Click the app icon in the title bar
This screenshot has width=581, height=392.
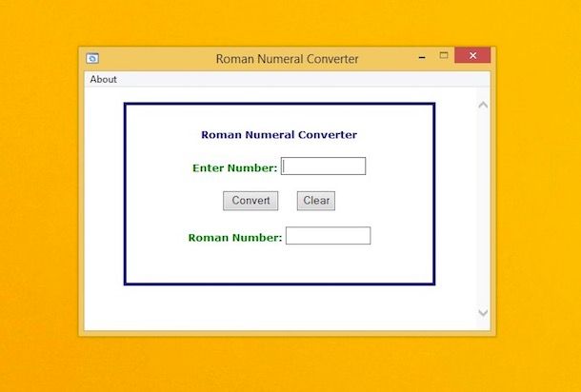[x=92, y=58]
